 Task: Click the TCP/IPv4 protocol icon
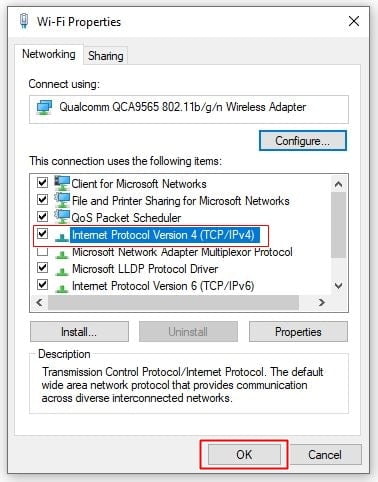[62, 236]
